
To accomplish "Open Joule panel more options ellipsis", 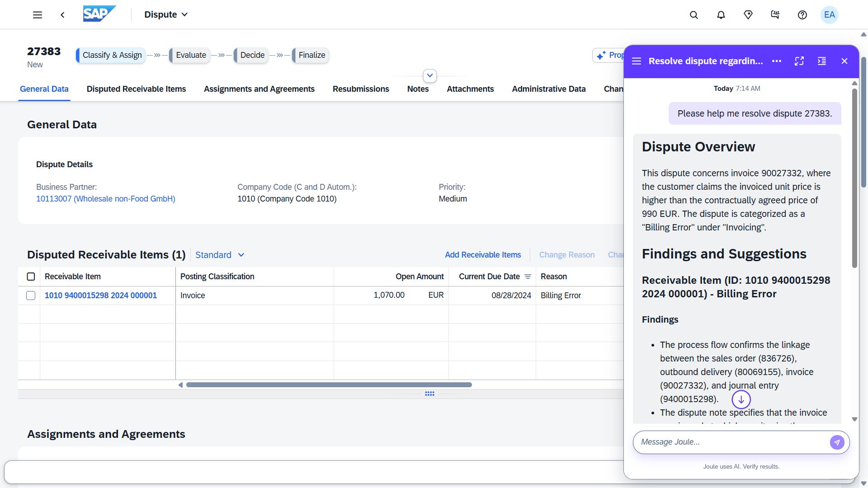I will 776,61.
